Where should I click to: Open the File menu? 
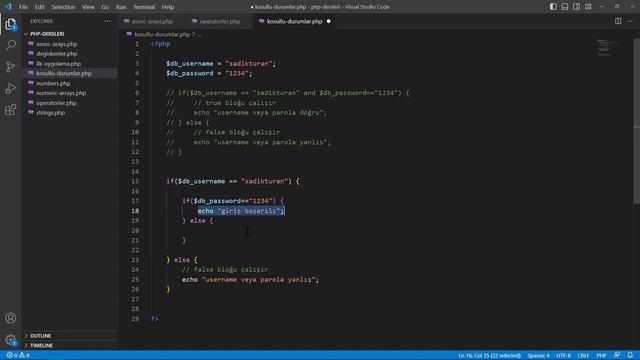(23, 7)
